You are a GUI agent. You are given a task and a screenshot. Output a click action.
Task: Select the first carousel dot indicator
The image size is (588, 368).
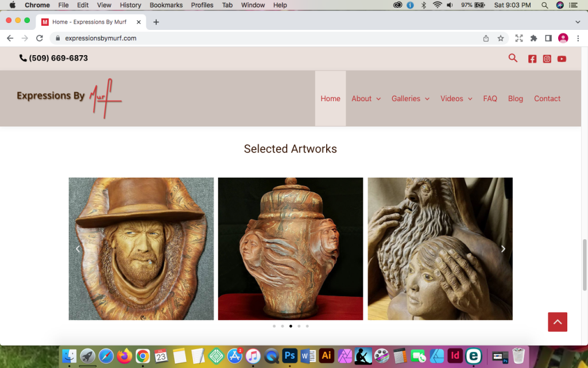pyautogui.click(x=274, y=325)
